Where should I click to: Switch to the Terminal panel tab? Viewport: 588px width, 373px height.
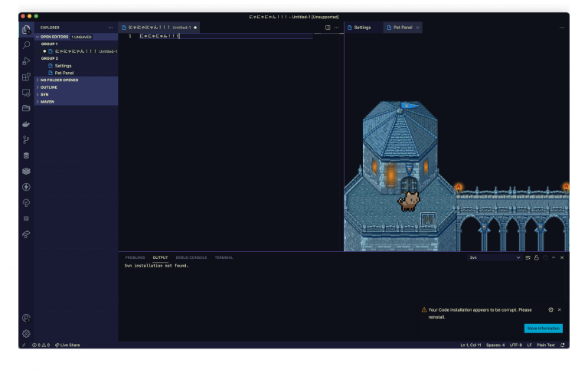coord(224,257)
